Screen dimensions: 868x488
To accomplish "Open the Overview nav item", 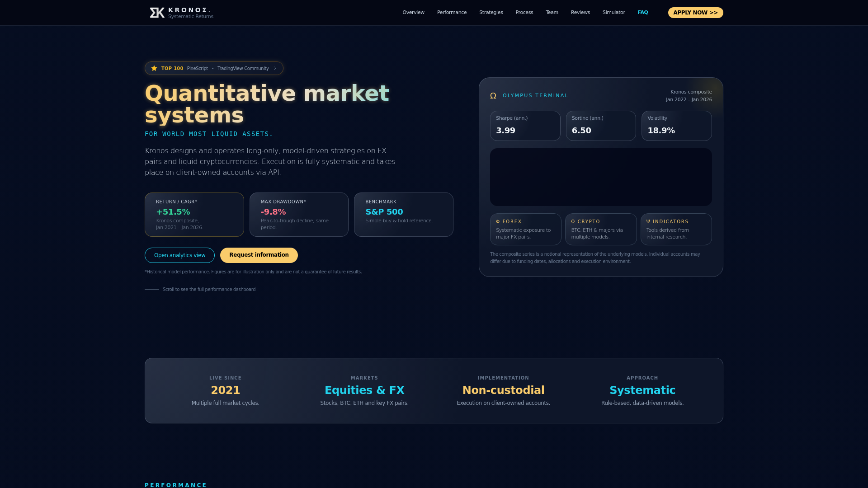I will pyautogui.click(x=413, y=13).
